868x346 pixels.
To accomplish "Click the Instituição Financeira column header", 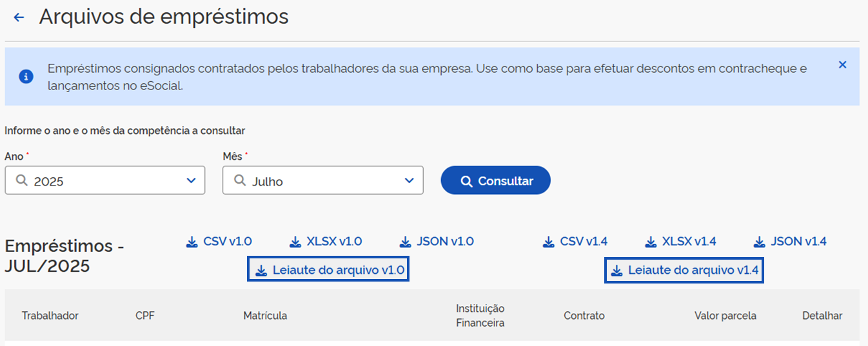I will tap(480, 316).
